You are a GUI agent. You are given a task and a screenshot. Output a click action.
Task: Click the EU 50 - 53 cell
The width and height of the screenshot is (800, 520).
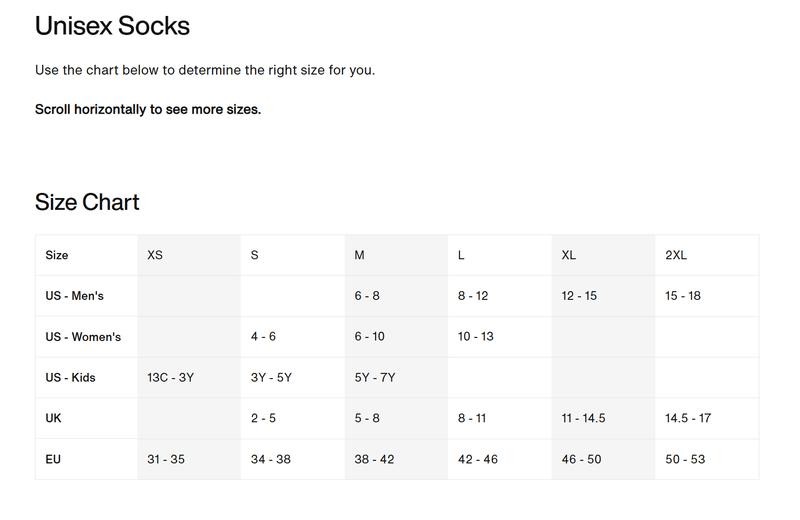pos(685,459)
